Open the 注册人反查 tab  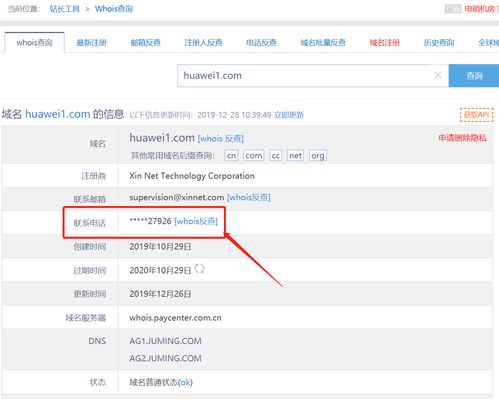(x=203, y=43)
